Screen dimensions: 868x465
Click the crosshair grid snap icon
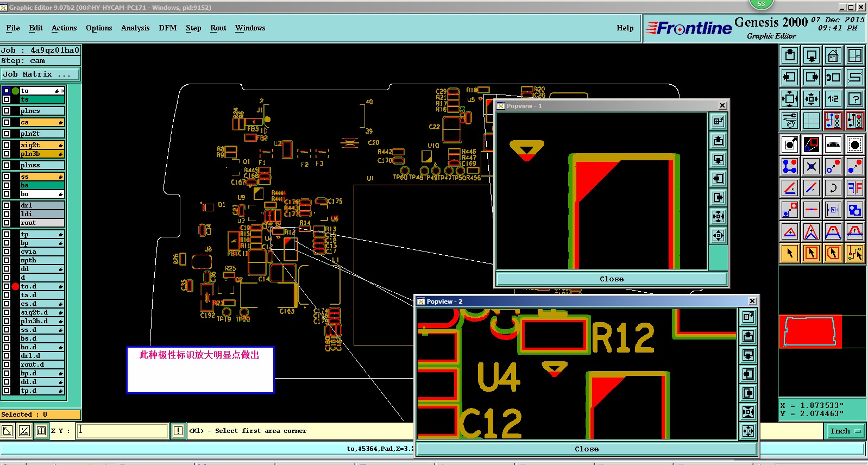pyautogui.click(x=41, y=431)
